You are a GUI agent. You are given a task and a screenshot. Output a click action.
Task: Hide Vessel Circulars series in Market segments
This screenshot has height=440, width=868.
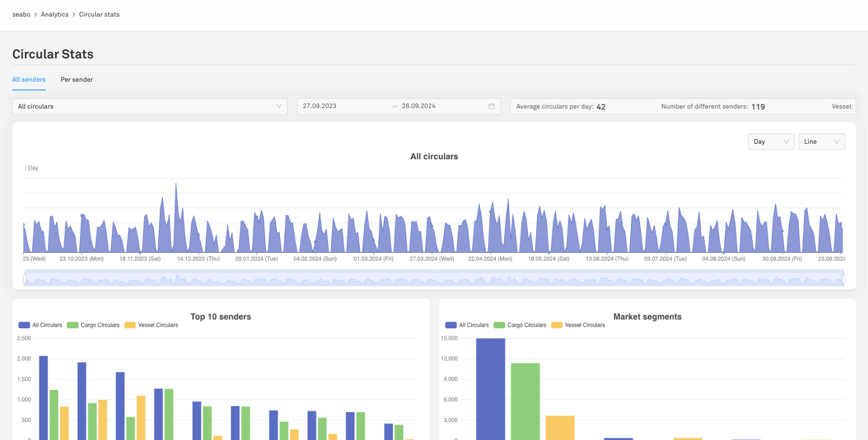578,325
